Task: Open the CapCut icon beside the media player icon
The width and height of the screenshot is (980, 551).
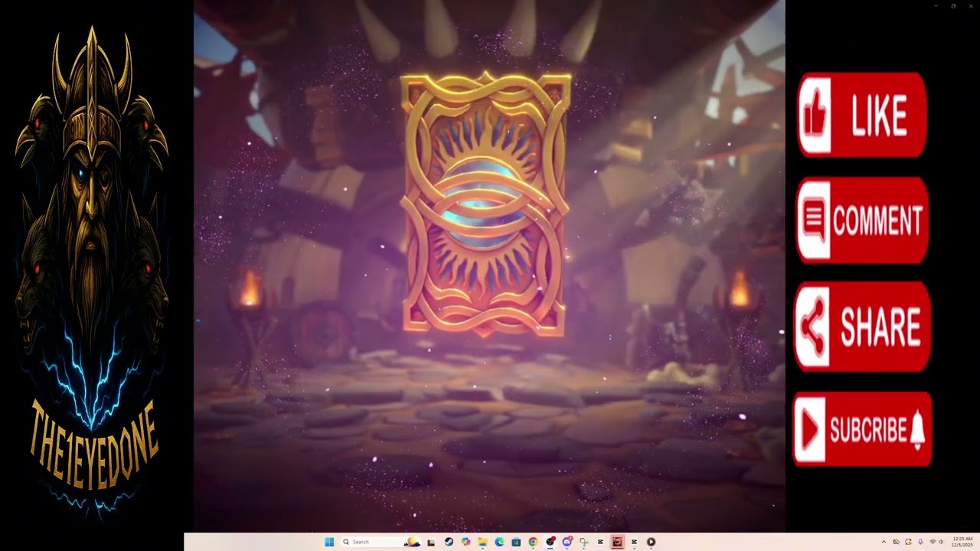Action: (x=634, y=542)
